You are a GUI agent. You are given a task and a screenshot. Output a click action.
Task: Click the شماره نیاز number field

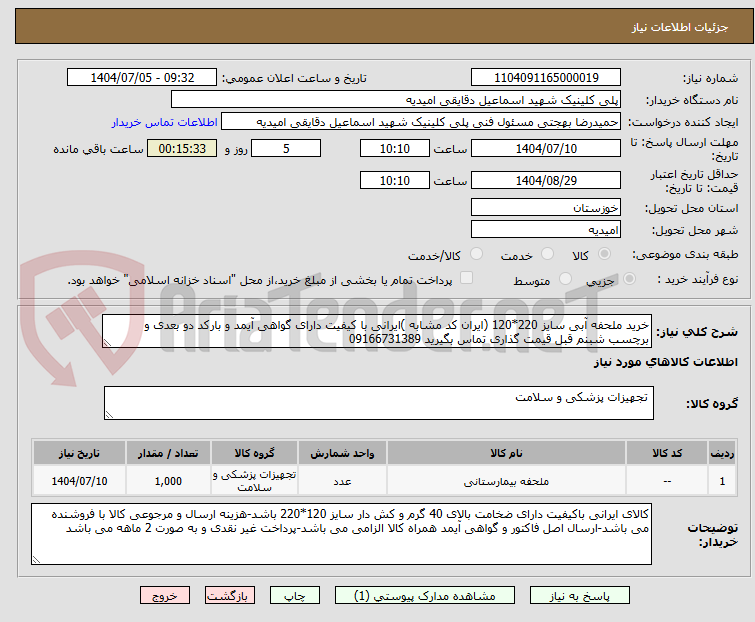pos(547,78)
